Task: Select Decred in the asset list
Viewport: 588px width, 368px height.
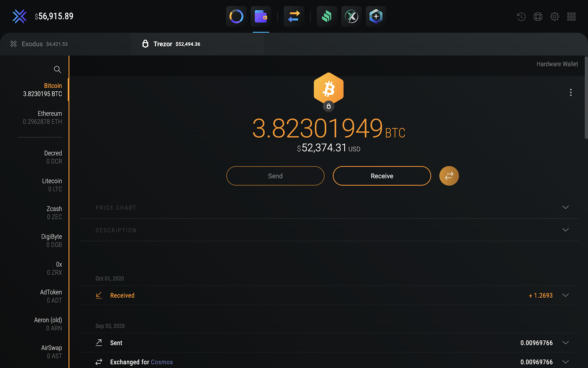Action: coord(53,157)
